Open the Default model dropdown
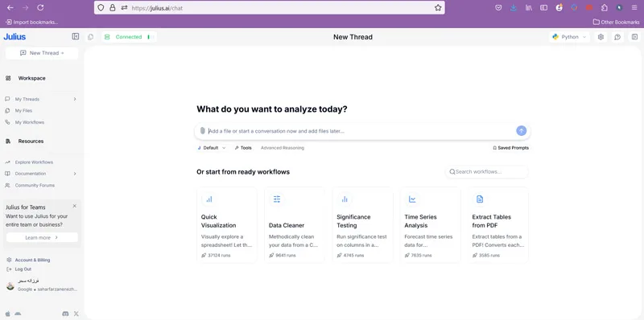 point(212,148)
